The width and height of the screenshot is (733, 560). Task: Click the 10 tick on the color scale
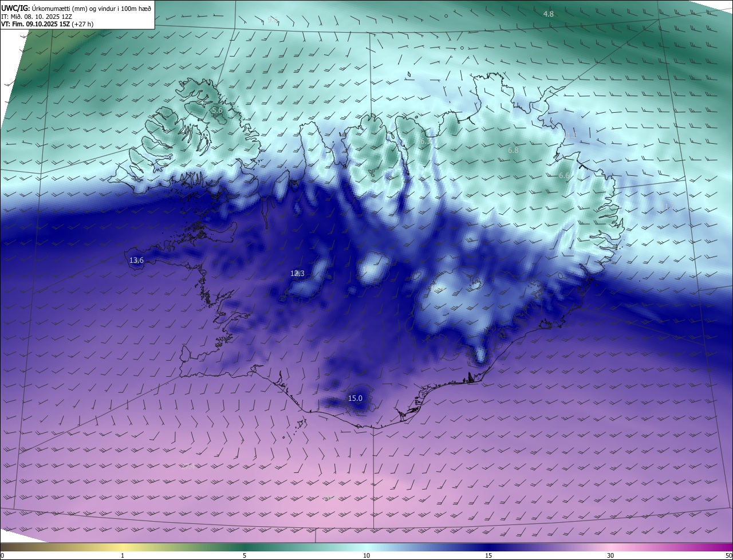366,555
